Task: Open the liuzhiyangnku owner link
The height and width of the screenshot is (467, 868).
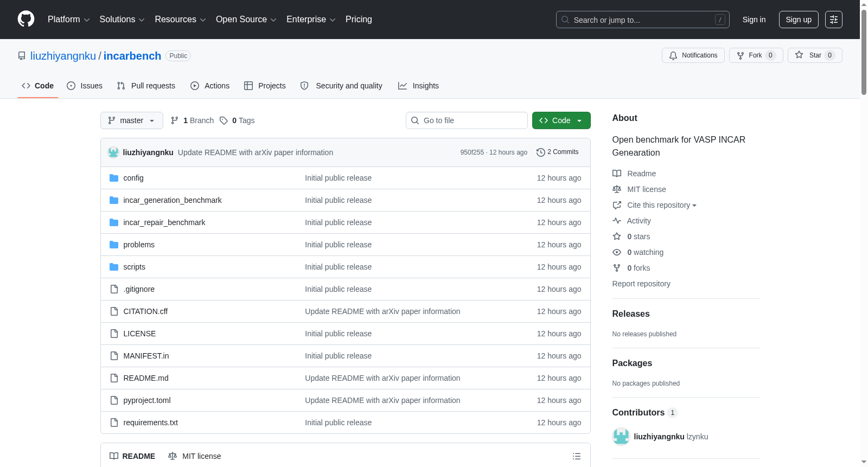Action: click(63, 56)
